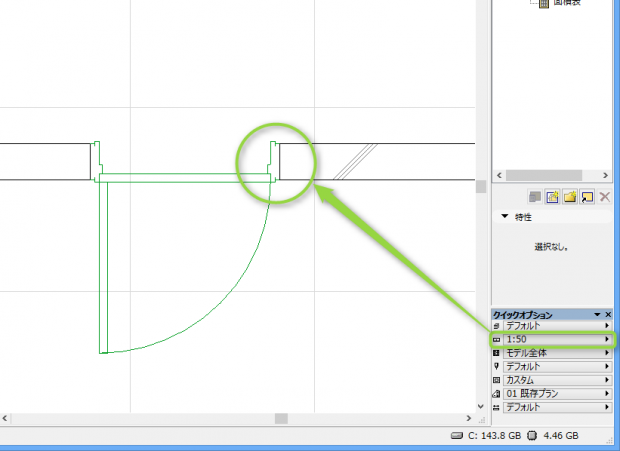
Task: Open the 01 既存プラン renovation filter dropdown
Action: point(557,394)
